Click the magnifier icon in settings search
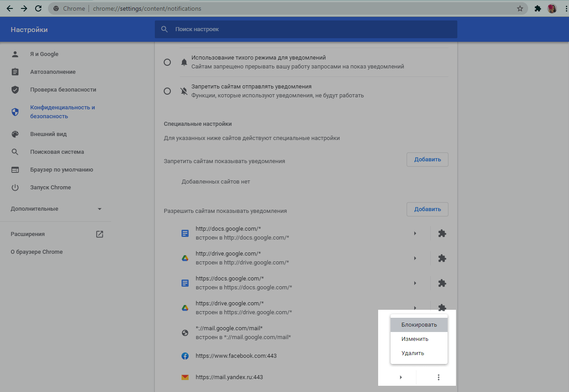Image resolution: width=569 pixels, height=392 pixels. [x=165, y=29]
